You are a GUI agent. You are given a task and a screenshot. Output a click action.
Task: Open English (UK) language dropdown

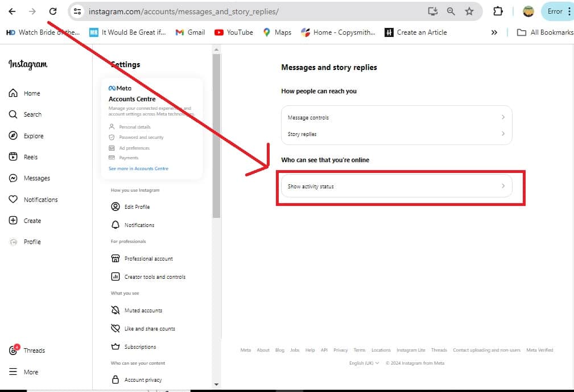tap(364, 363)
